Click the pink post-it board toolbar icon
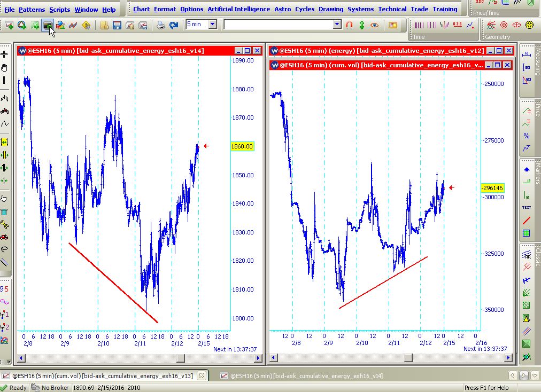Viewport: 541px width, 392px height. 392,25
